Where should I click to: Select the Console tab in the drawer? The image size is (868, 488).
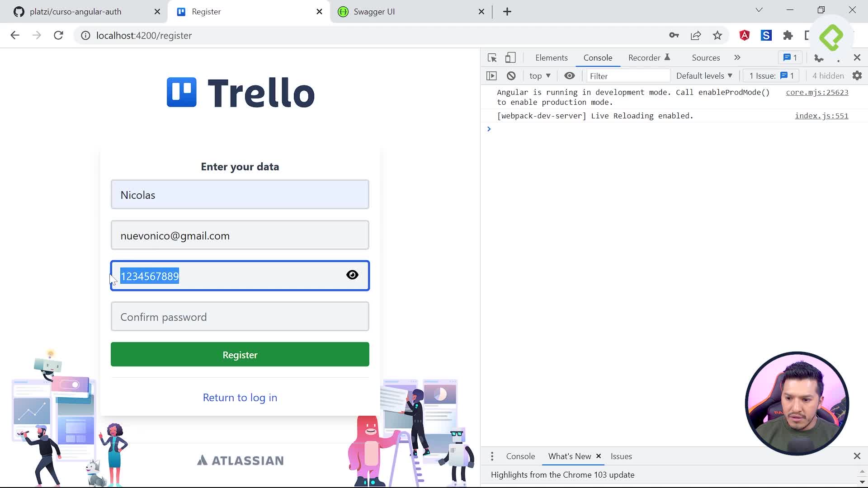(x=520, y=456)
